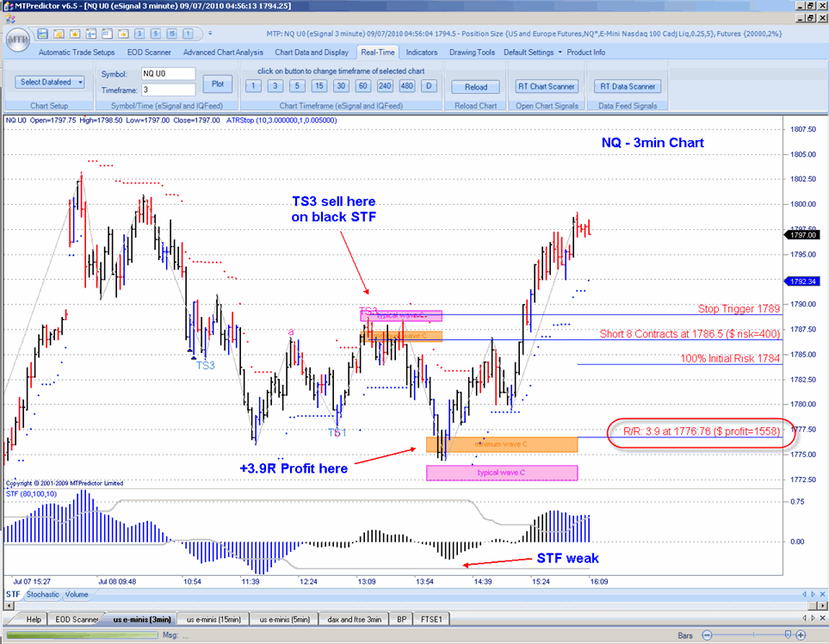The width and height of the screenshot is (829, 644).
Task: Set chart timeframe to Daily (D)
Action: pyautogui.click(x=429, y=85)
